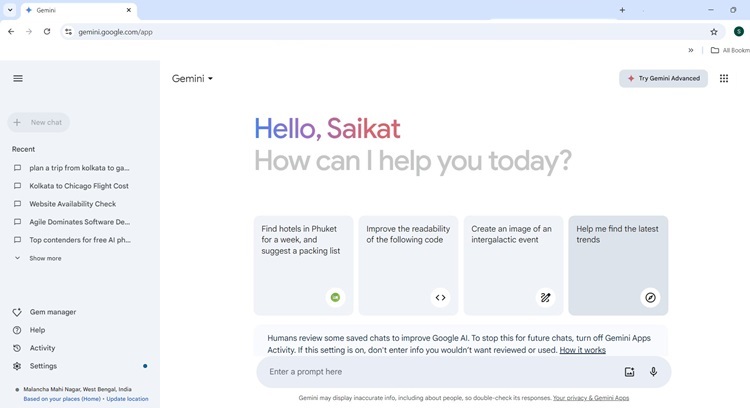Click the upload image icon in the prompt bar
This screenshot has height=408, width=750.
click(x=629, y=372)
